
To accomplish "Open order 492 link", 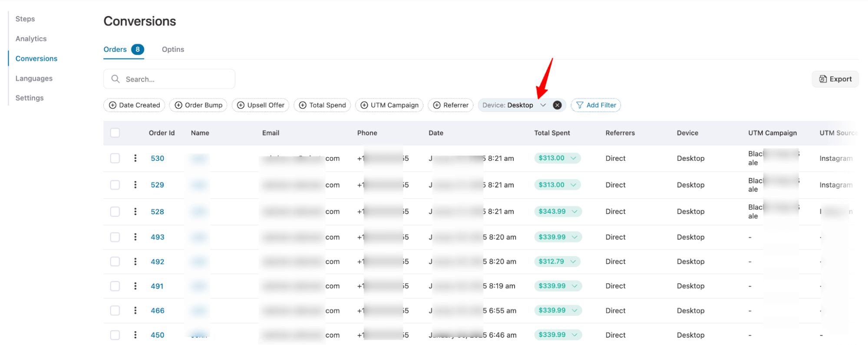I will (157, 262).
